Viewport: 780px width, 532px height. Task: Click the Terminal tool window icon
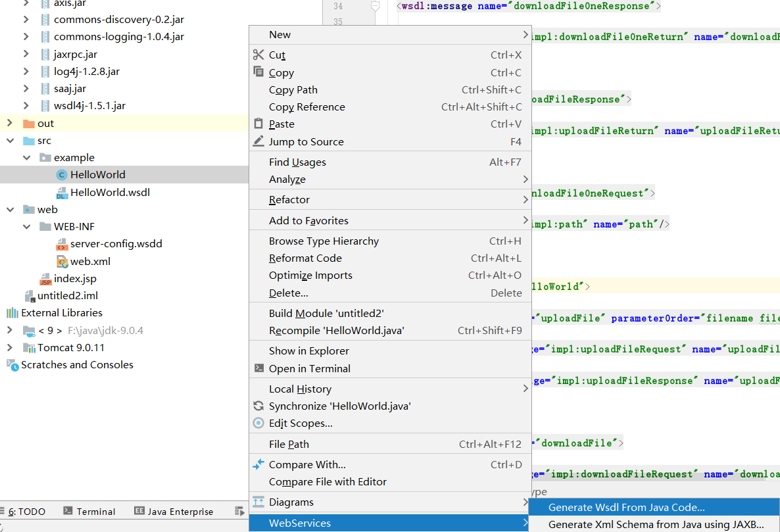click(68, 510)
